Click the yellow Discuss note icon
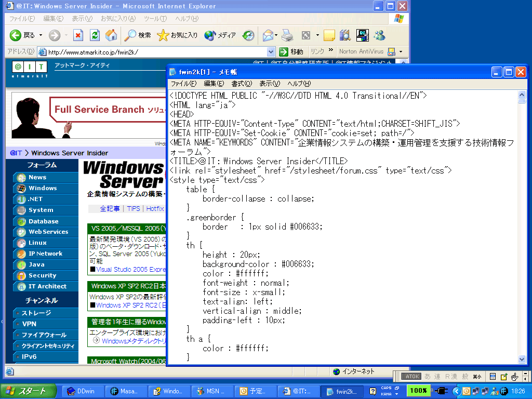Screen dimensions: 532x399 pyautogui.click(x=329, y=35)
